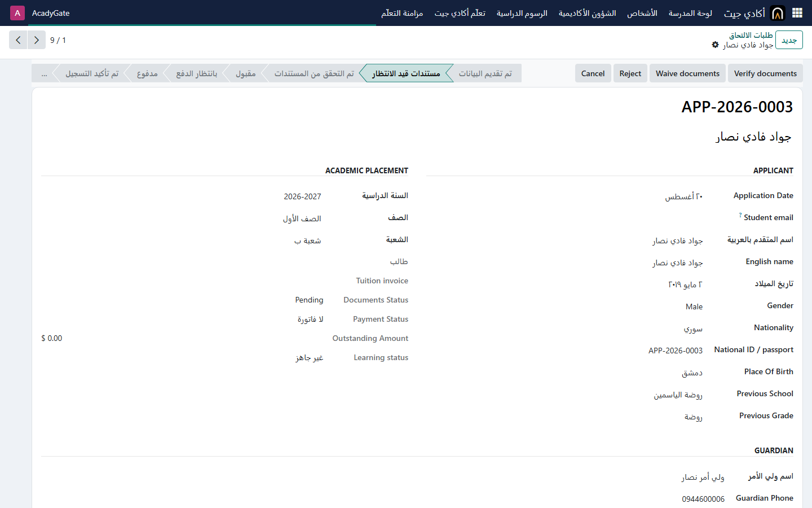Open Nationality field value سوري

[693, 329]
